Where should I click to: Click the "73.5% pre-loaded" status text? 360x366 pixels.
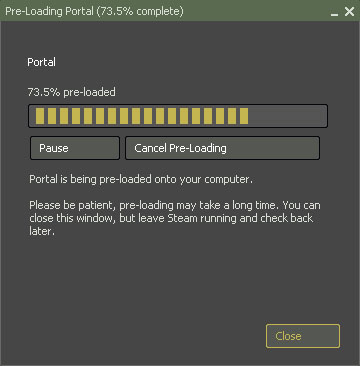coord(71,92)
